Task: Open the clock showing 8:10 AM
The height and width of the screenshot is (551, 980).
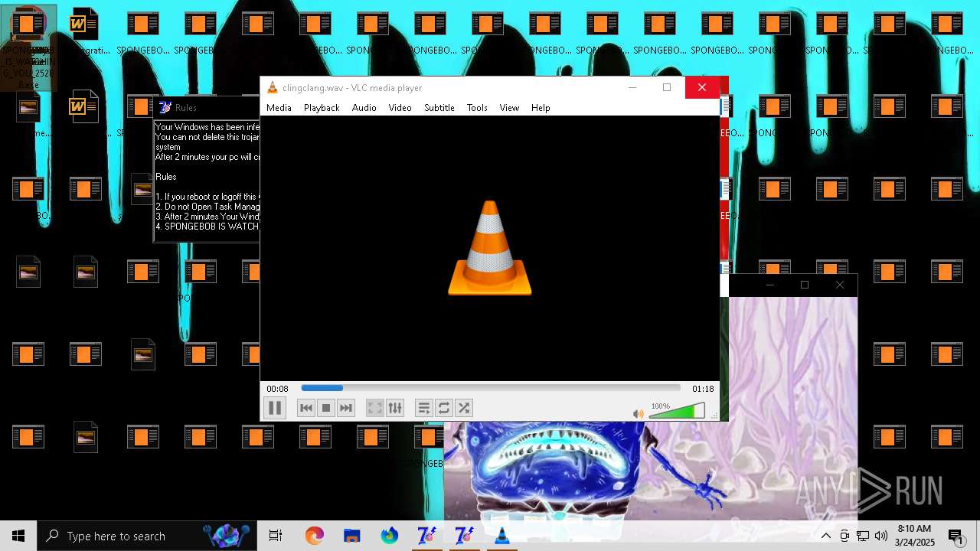Action: [x=914, y=536]
